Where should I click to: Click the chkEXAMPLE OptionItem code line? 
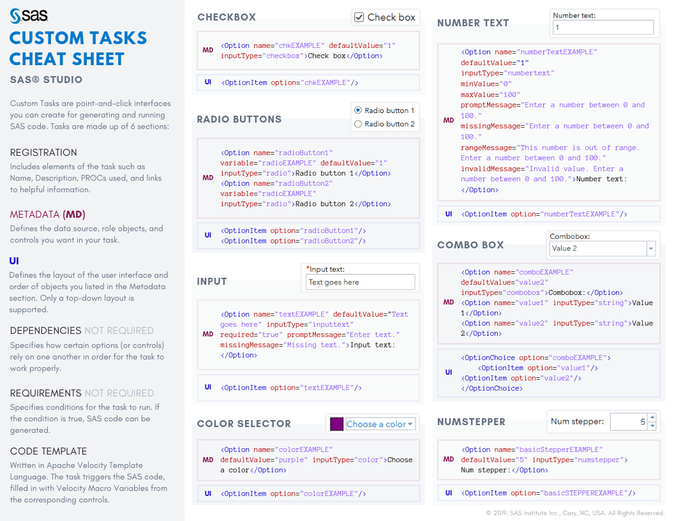coord(290,83)
